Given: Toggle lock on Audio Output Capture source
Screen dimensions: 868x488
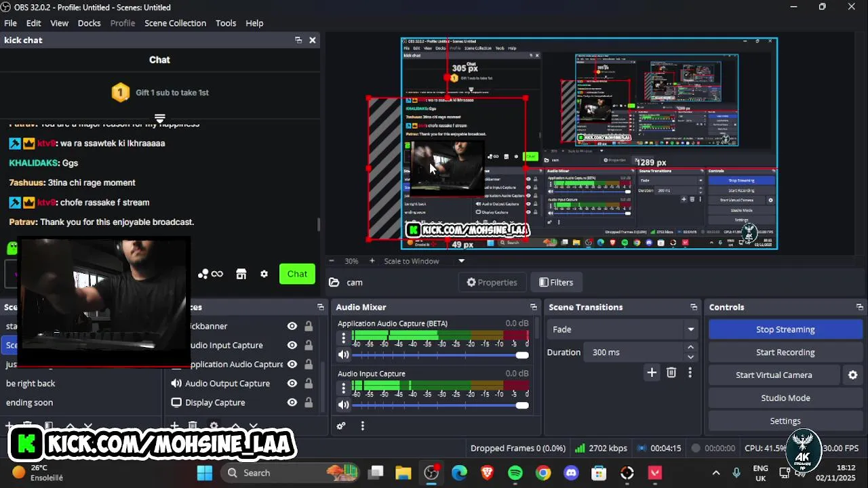Looking at the screenshot, I should point(309,383).
